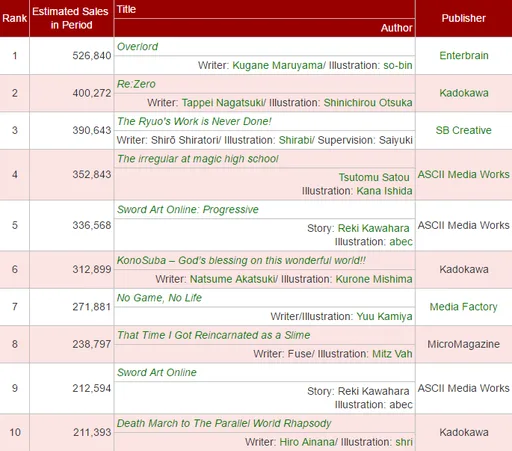Open Sword Art Online: Progressive title
Screen dimensions: 512x451
(188, 209)
